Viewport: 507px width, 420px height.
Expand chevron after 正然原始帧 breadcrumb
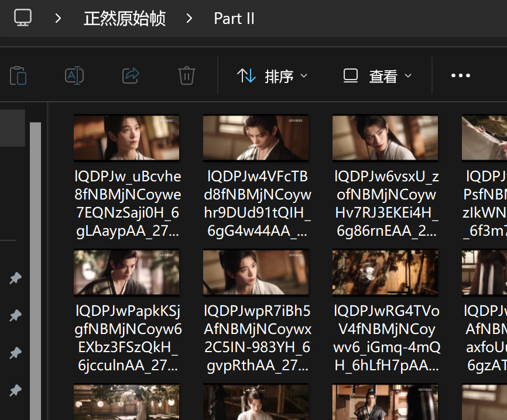coord(189,18)
